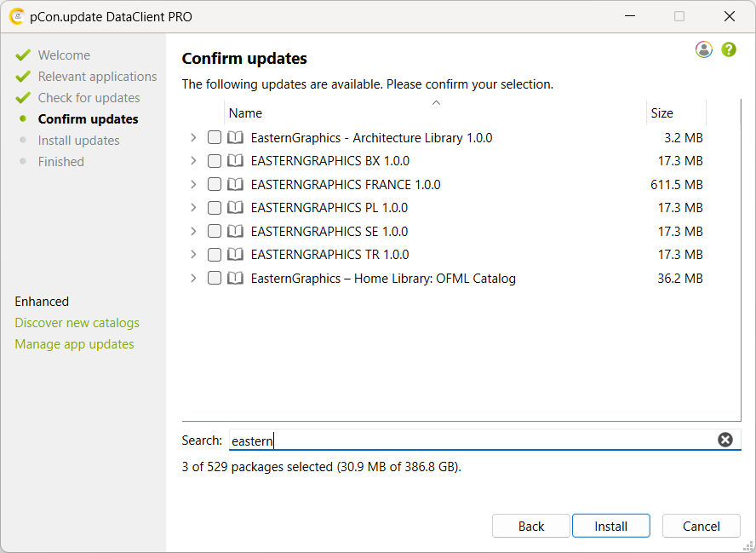Click the book icon for EASTERNGRAPHICS FRANCE 1.0.0
The width and height of the screenshot is (756, 553).
235,184
